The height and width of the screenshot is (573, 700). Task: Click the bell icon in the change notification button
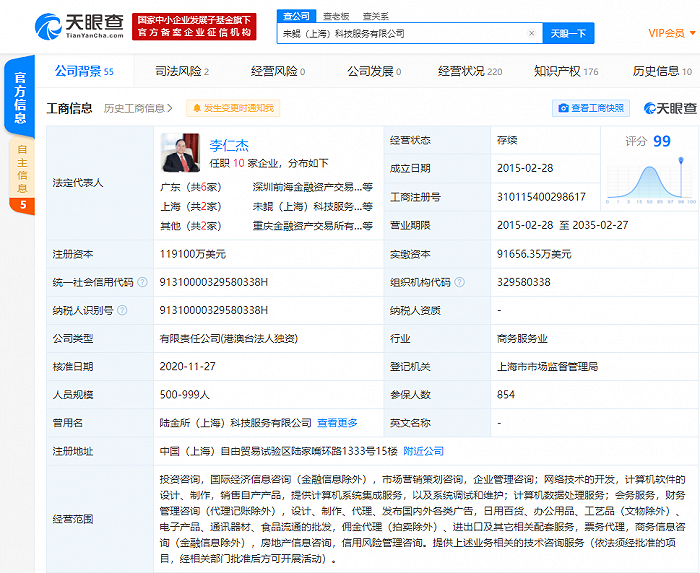pyautogui.click(x=196, y=108)
